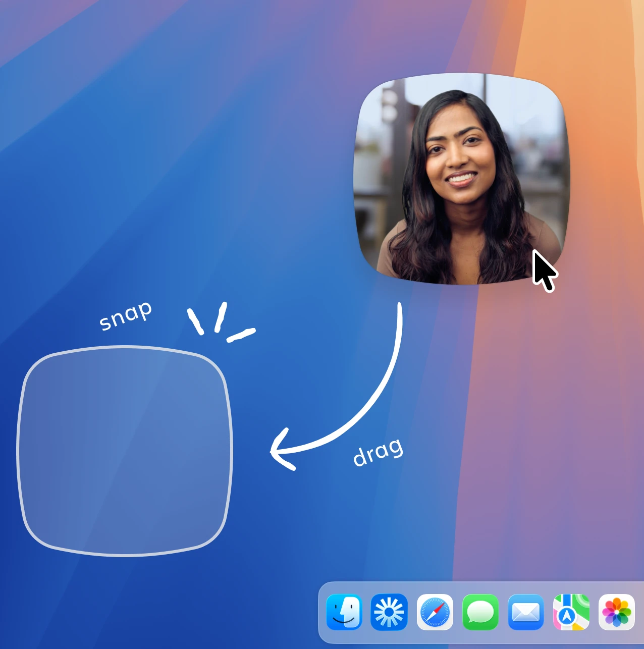
Task: Open Safari from the Dock
Action: point(435,612)
